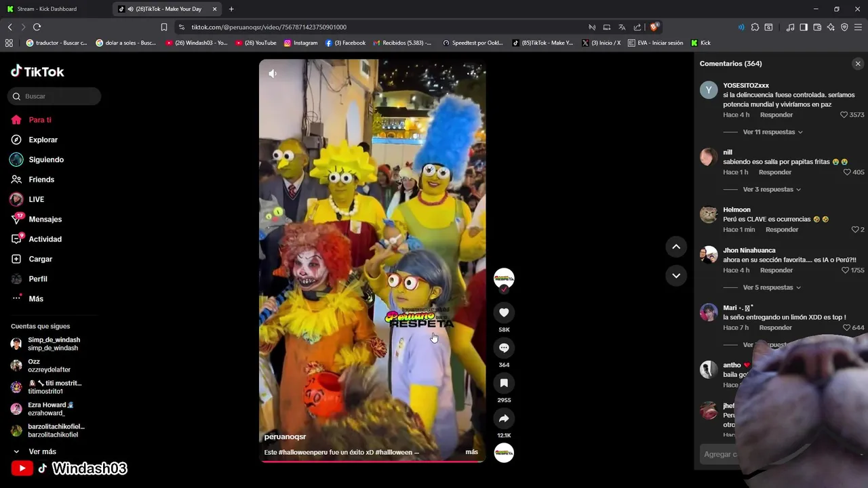The height and width of the screenshot is (488, 868).
Task: Open the translate page icon
Action: 622,27
